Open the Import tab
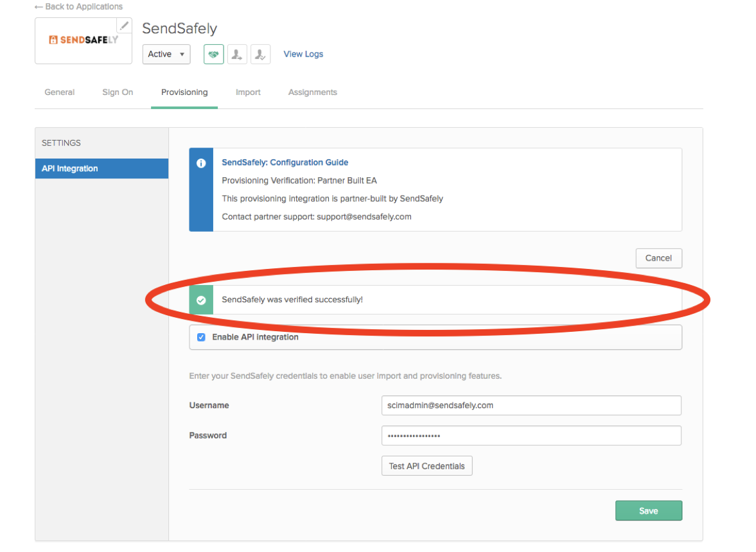756x552 pixels. 248,92
